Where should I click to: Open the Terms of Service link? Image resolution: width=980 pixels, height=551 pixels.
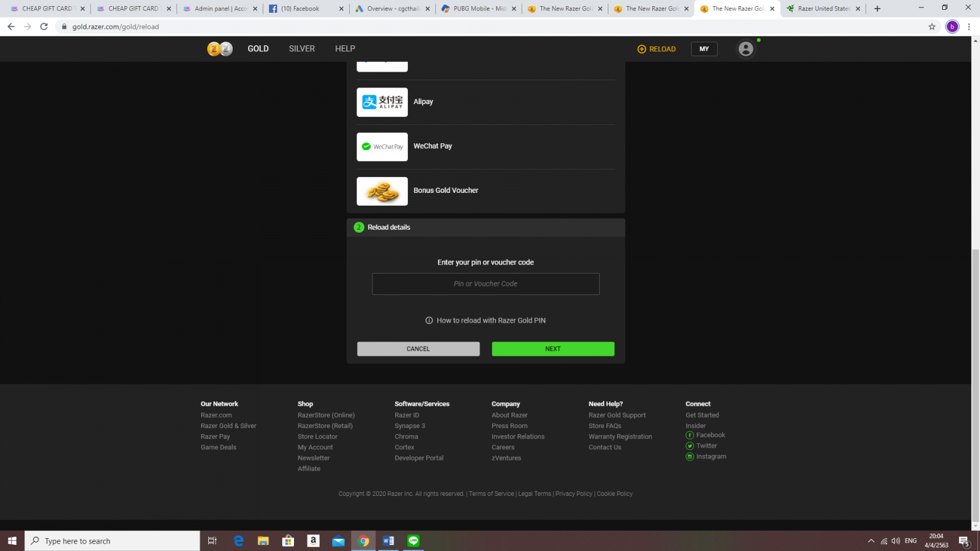coord(491,494)
